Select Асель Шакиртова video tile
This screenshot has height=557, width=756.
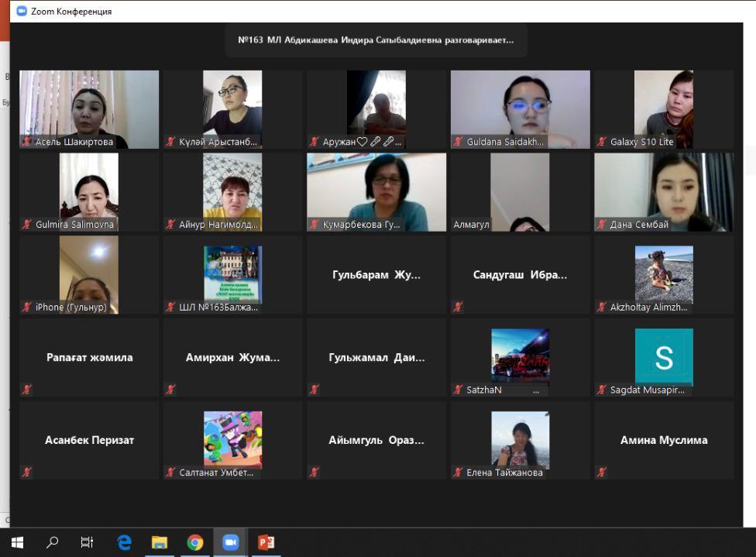pyautogui.click(x=89, y=108)
